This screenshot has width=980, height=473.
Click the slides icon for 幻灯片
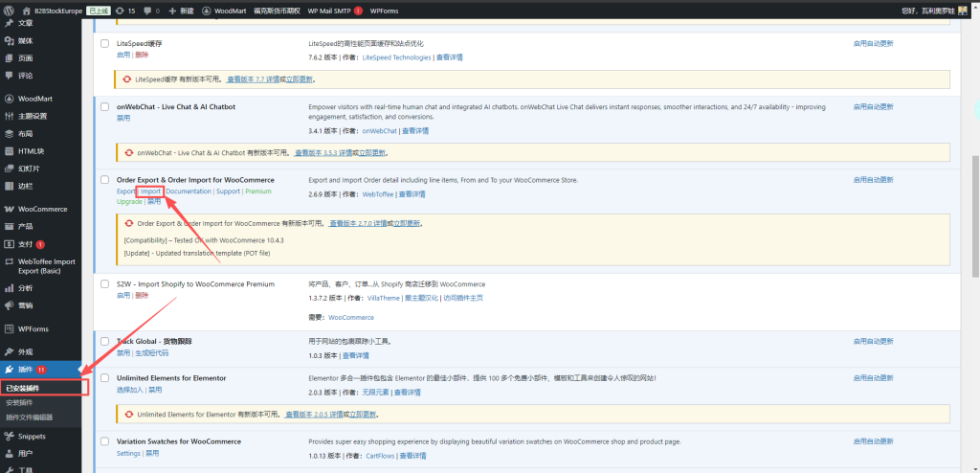point(9,169)
